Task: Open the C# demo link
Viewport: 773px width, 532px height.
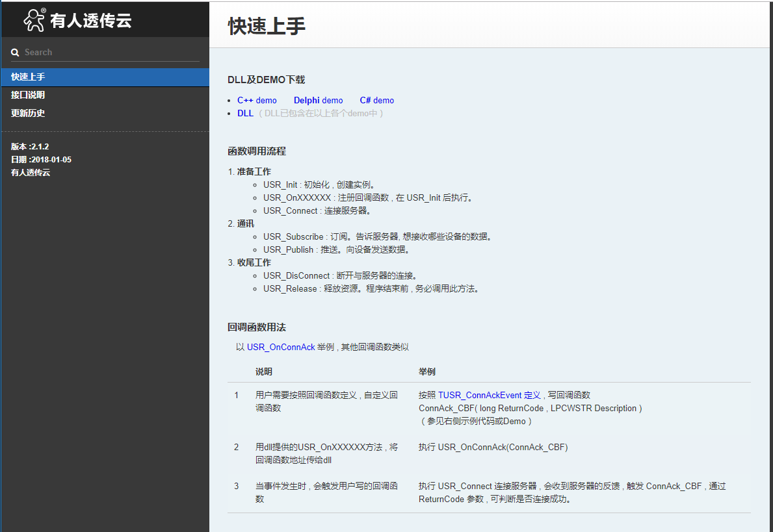Action: (376, 100)
